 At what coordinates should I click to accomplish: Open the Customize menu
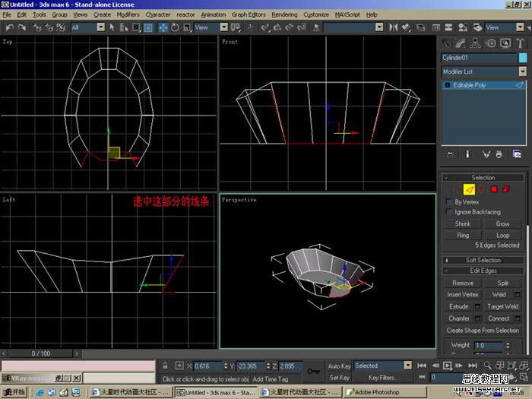point(316,14)
